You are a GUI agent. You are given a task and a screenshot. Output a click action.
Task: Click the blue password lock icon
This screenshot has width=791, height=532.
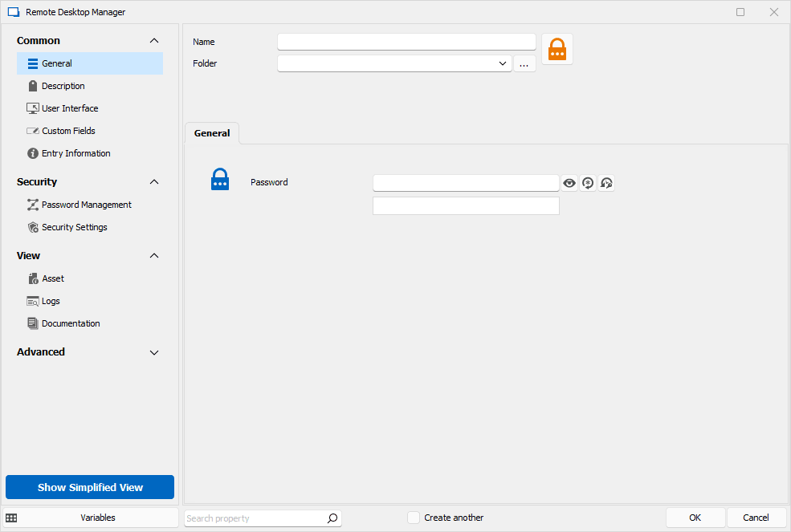(x=220, y=180)
